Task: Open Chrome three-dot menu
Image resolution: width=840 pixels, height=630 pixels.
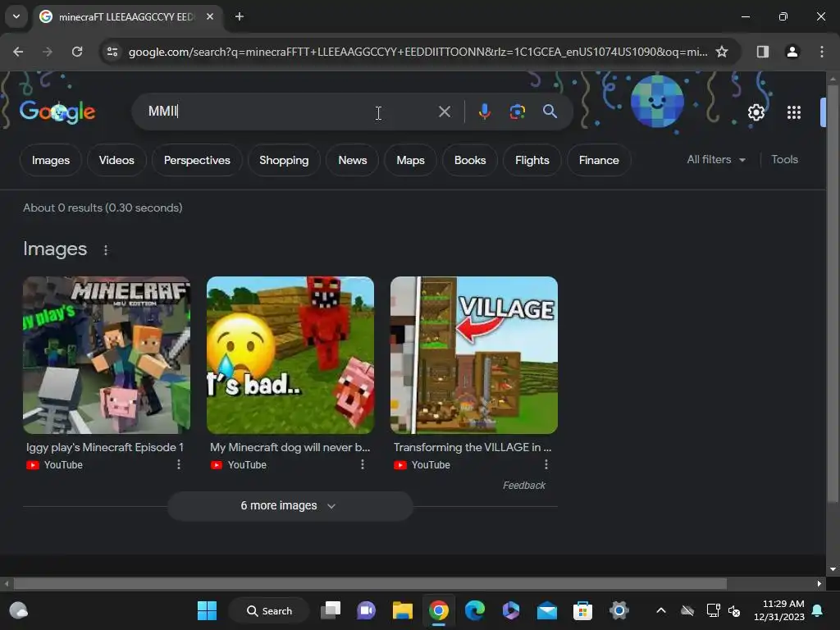Action: tap(821, 52)
